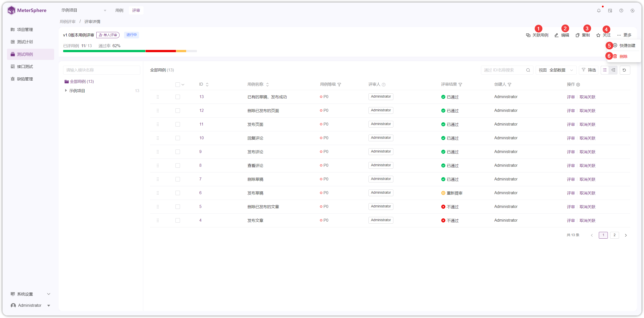Switch to mind map view icon
The image size is (644, 318).
click(x=613, y=70)
